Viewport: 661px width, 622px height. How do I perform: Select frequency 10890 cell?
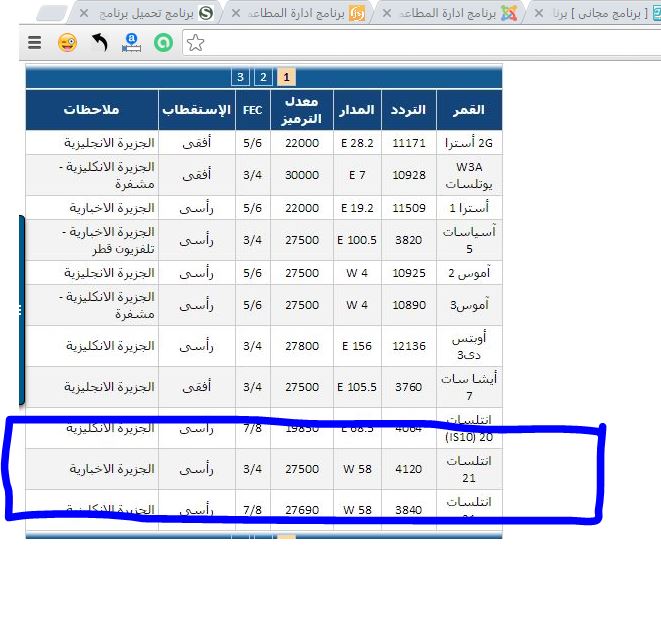click(408, 305)
